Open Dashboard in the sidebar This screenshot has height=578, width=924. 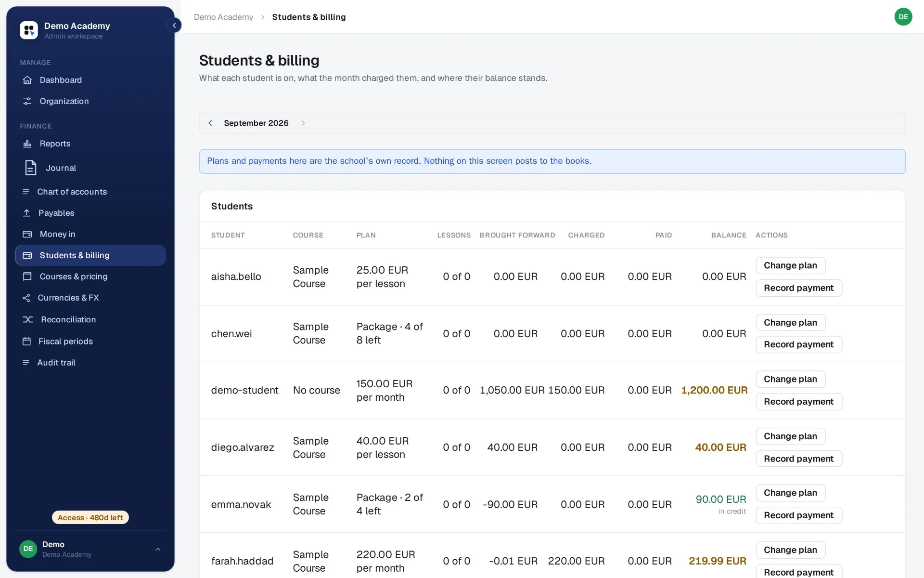click(x=90, y=80)
